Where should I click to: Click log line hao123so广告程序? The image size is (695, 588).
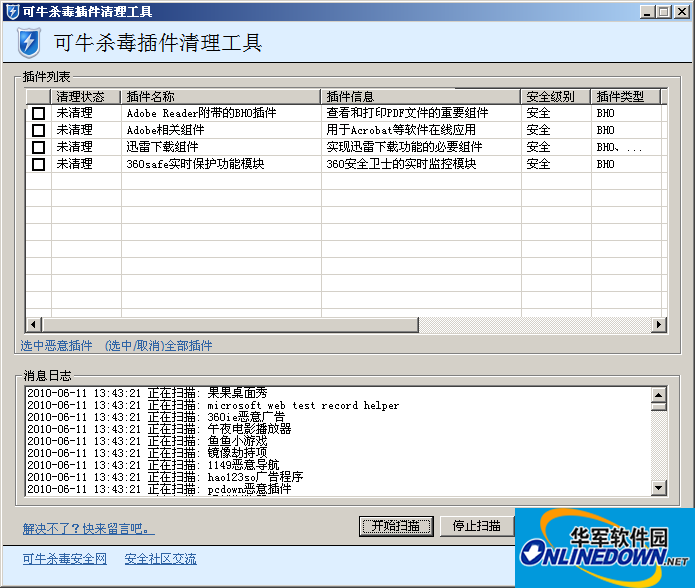(165, 477)
